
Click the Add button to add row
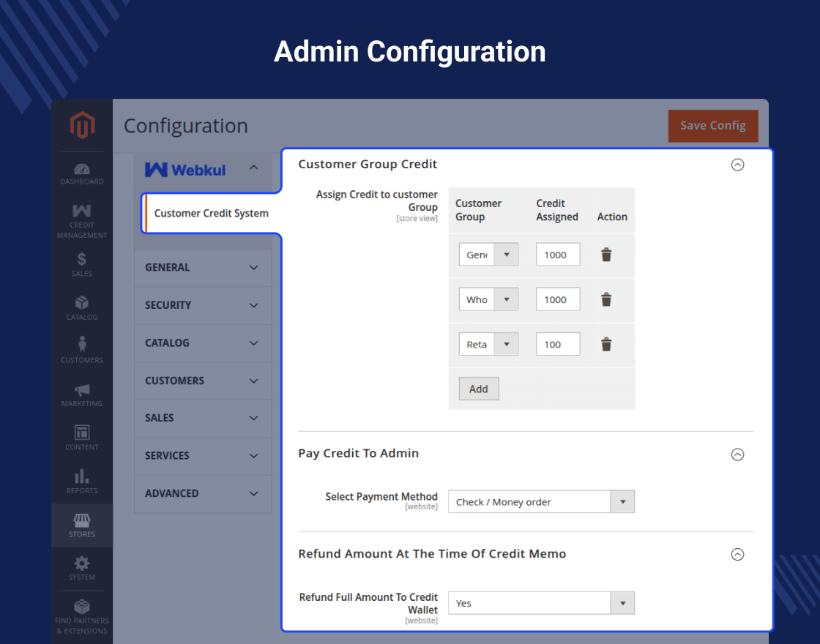pos(478,389)
